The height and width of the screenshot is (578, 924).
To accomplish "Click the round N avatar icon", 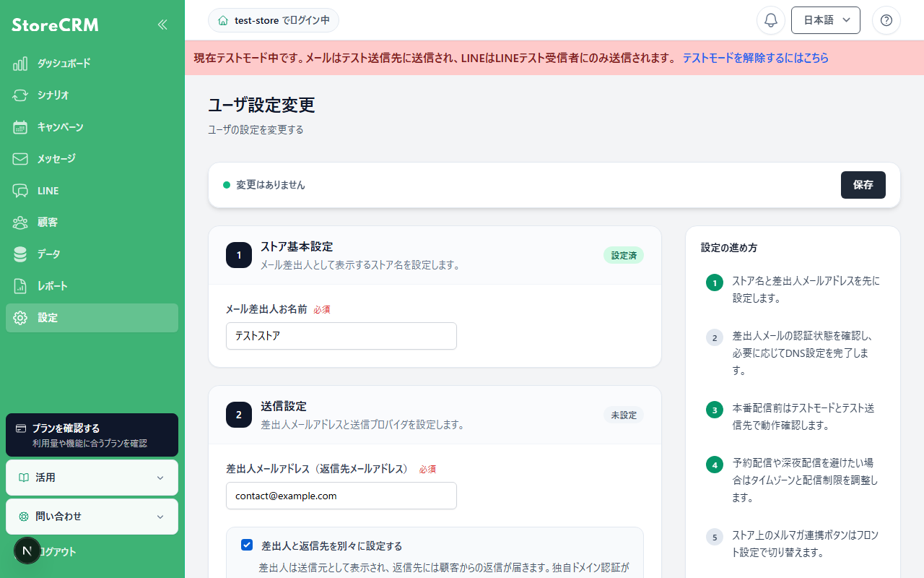I will 27,551.
